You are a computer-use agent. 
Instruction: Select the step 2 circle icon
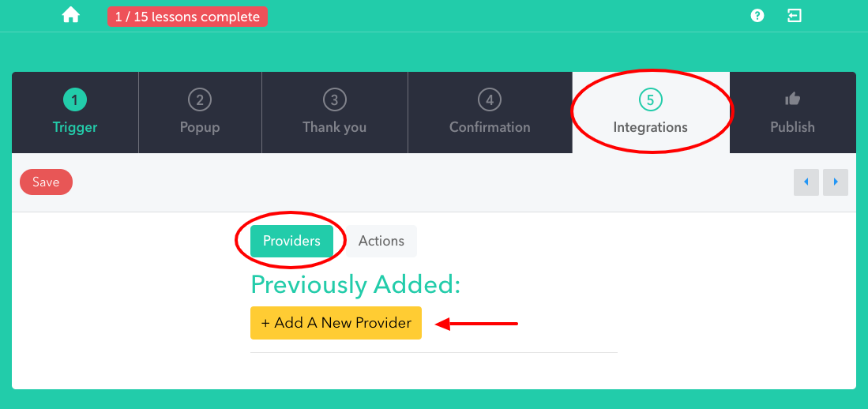[x=200, y=100]
